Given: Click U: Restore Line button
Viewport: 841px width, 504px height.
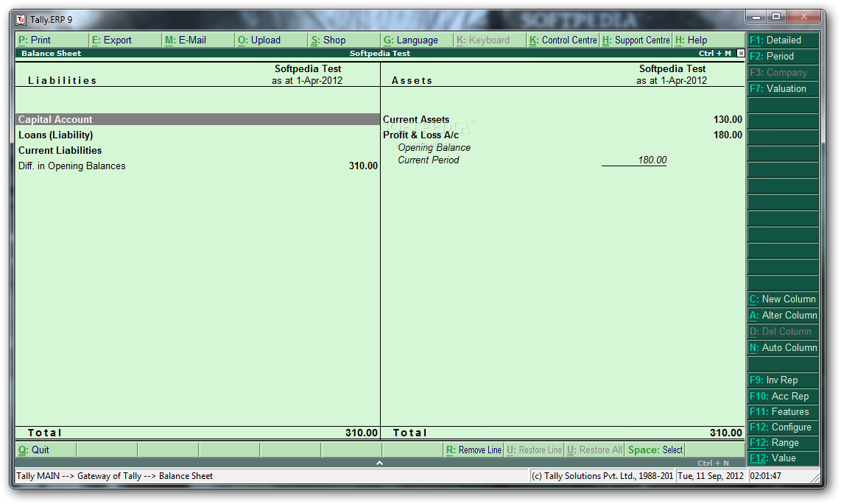Looking at the screenshot, I should [x=534, y=450].
